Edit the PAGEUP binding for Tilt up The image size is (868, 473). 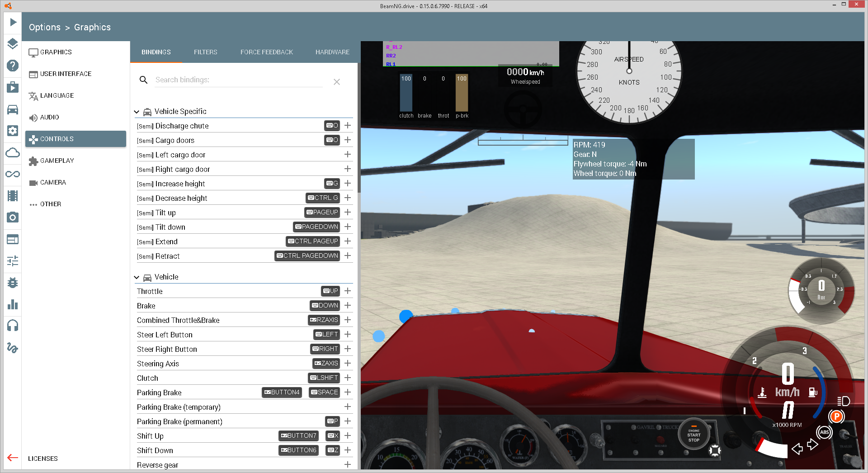pos(322,212)
